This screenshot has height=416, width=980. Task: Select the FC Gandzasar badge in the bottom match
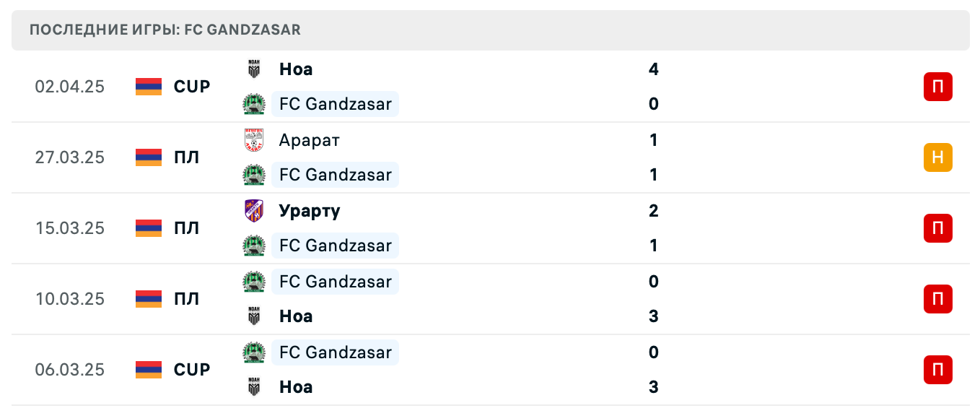tap(254, 352)
